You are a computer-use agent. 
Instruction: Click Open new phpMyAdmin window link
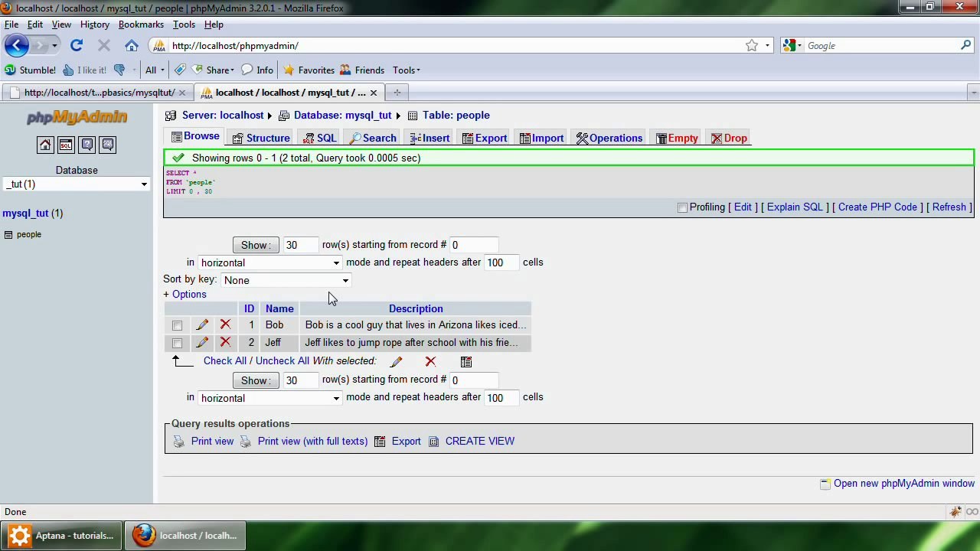[x=904, y=484]
